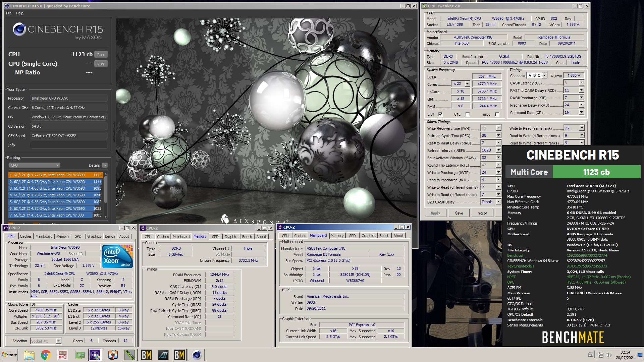The width and height of the screenshot is (644, 362).
Task: Open ATTO Disk Benchmark taskbar icon
Action: (x=63, y=355)
